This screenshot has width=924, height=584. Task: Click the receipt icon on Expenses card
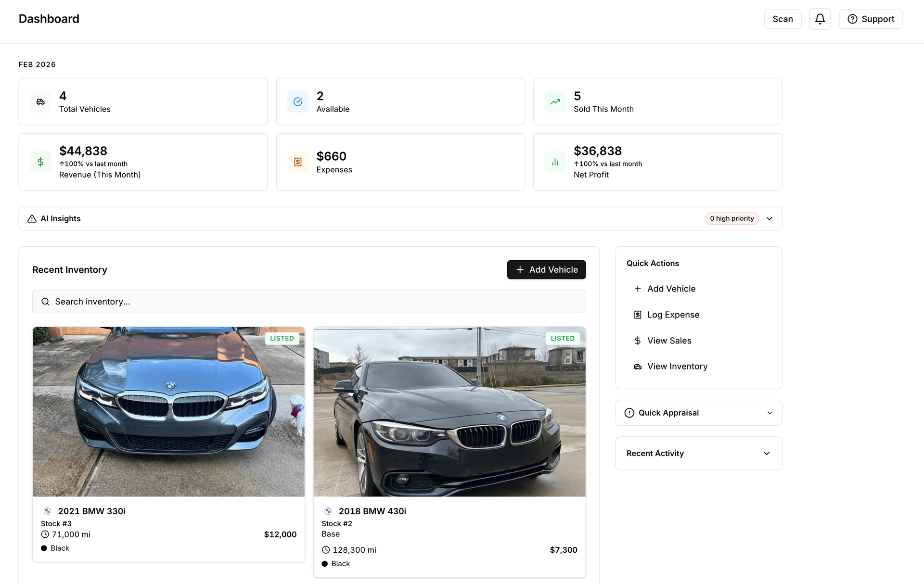click(298, 162)
